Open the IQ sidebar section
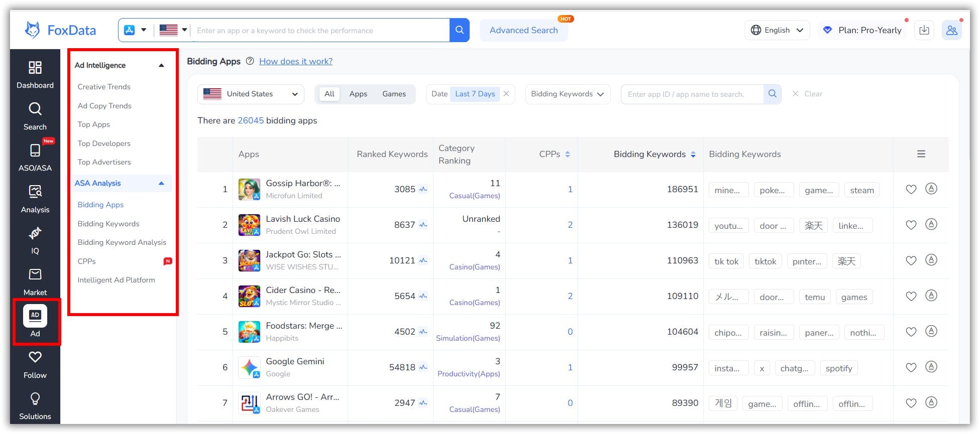Image resolution: width=980 pixels, height=434 pixels. (x=35, y=240)
